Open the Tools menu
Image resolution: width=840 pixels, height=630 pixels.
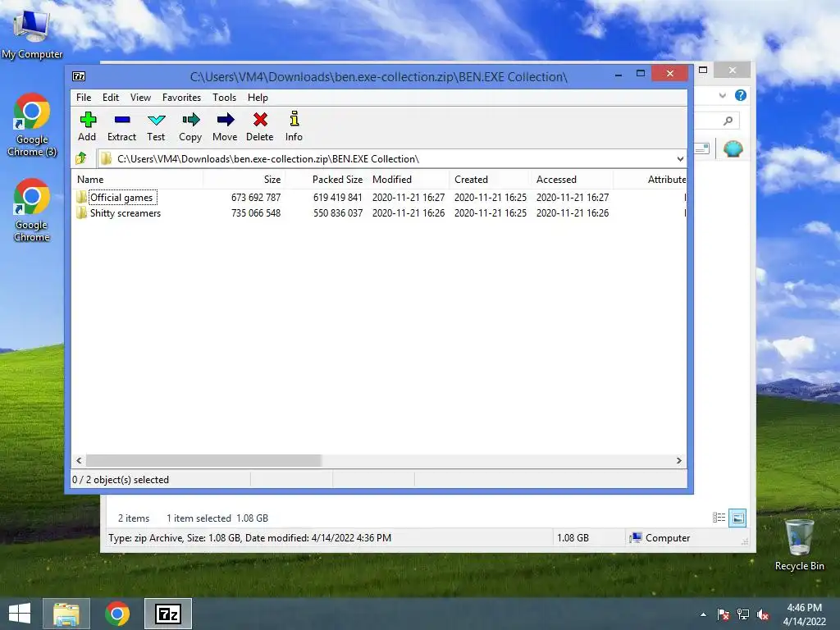click(224, 98)
